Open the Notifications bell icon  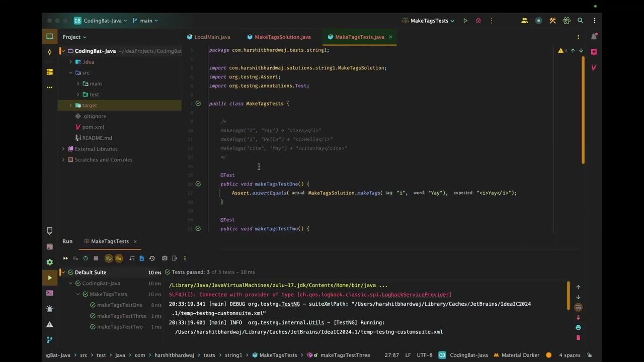[x=594, y=37]
